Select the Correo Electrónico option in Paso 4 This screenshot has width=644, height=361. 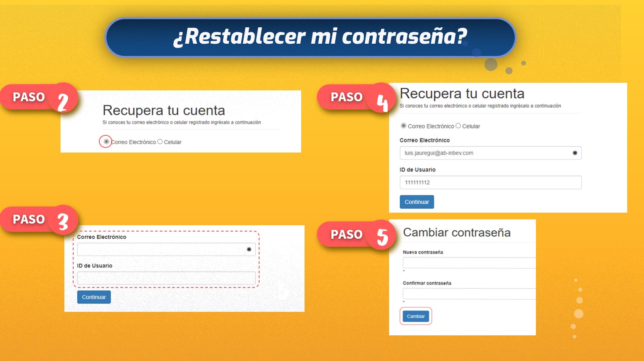(x=403, y=126)
